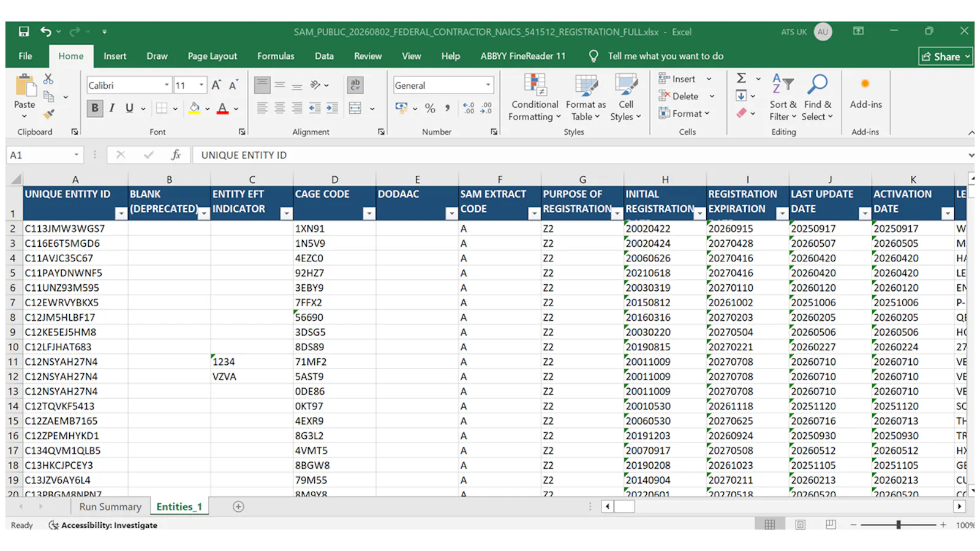Switch to the Formulas ribbon tab
Image resolution: width=980 pixels, height=551 pixels.
tap(276, 56)
